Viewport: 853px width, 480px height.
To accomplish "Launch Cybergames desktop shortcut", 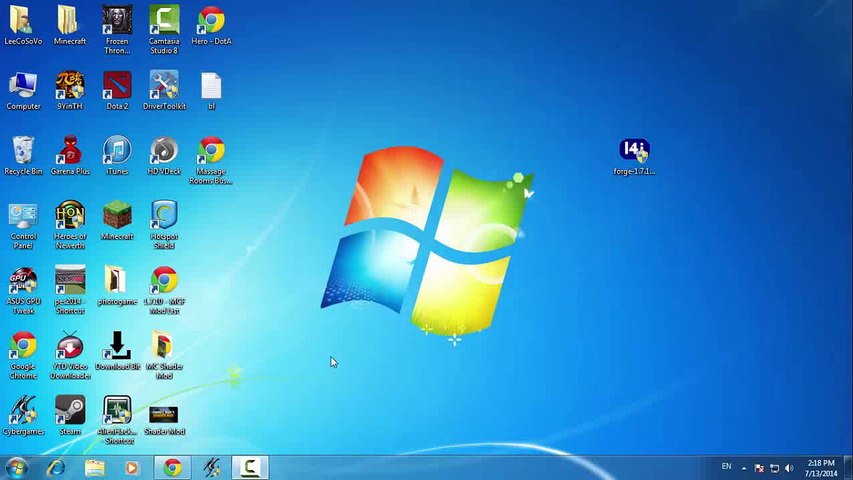I will [23, 416].
